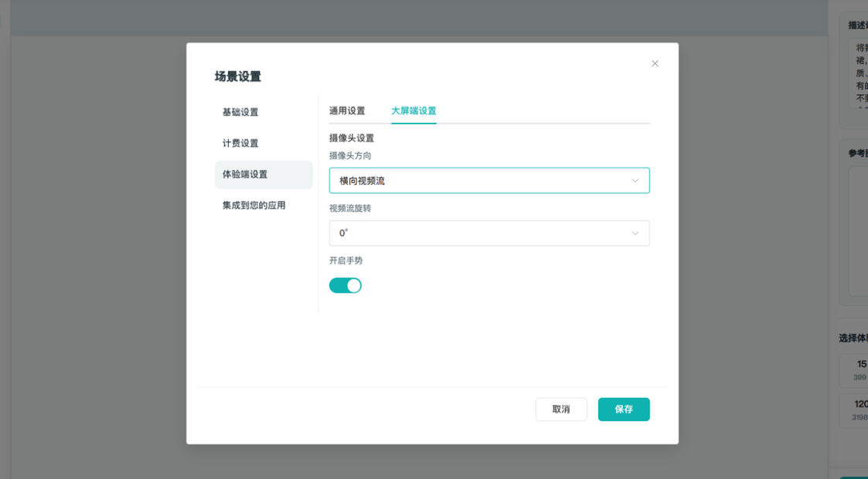Click the 摄像头方向 label

(350, 155)
